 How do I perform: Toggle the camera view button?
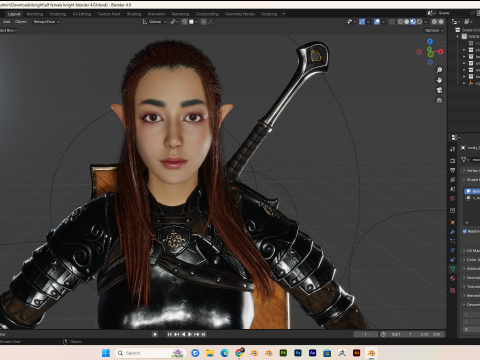(x=439, y=90)
